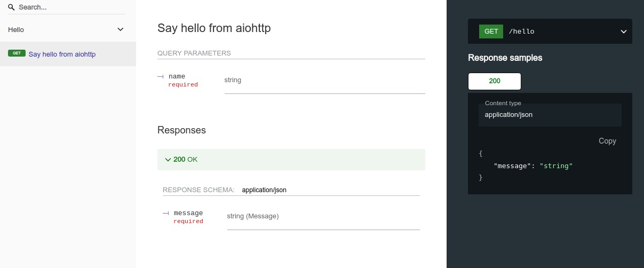Expand the /hello endpoint dropdown arrow
Image resolution: width=644 pixels, height=268 pixels.
[623, 31]
